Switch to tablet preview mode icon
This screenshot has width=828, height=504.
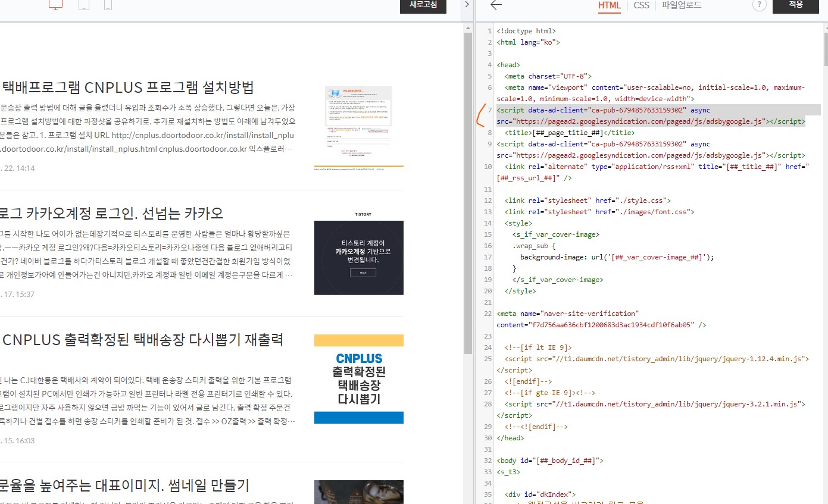pos(84,5)
